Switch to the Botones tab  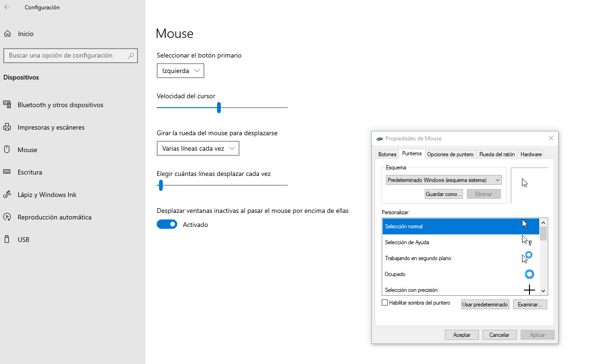pos(387,154)
